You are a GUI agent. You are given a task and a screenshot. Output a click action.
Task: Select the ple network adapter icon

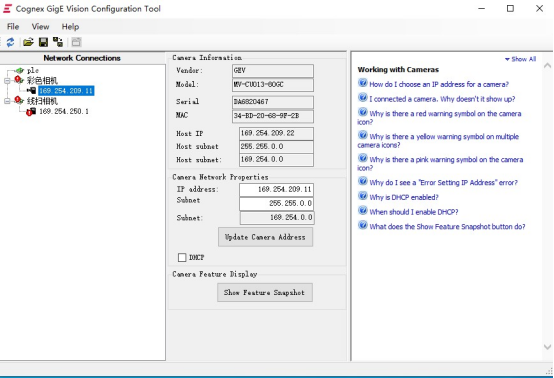click(20, 71)
